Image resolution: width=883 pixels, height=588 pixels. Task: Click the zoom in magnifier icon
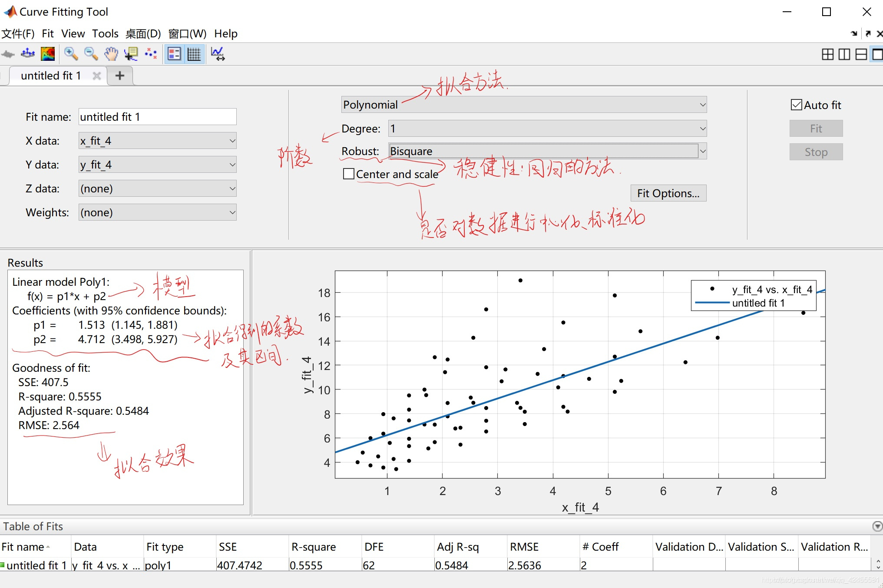click(x=71, y=54)
